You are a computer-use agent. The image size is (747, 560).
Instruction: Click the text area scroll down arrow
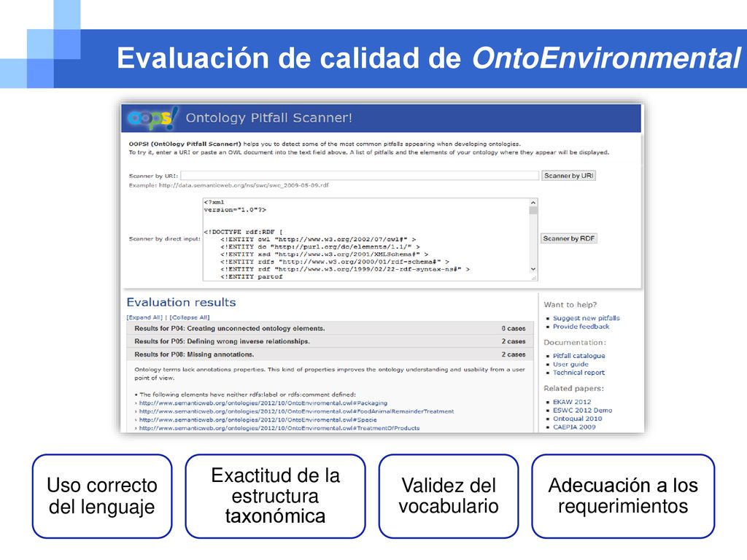(533, 269)
